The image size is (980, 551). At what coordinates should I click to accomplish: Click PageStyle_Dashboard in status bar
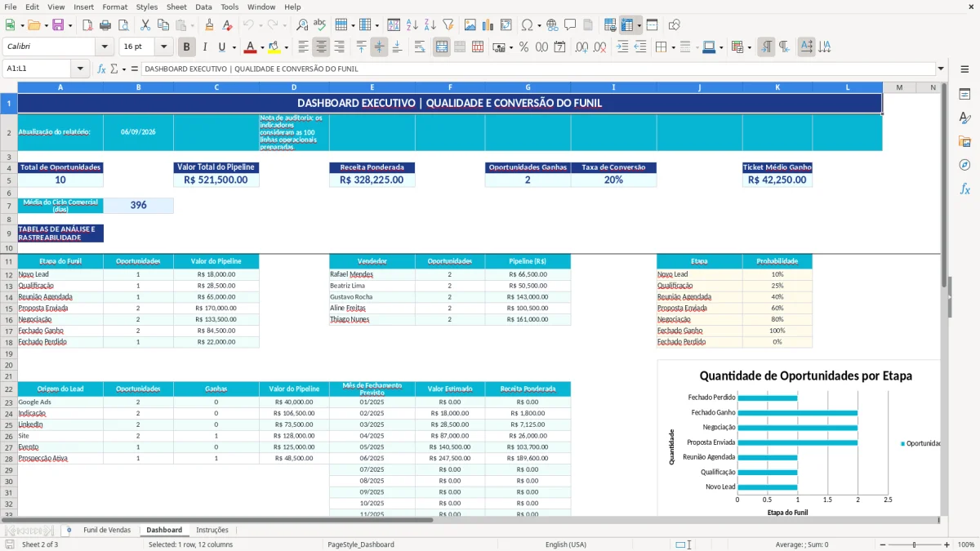pos(361,544)
